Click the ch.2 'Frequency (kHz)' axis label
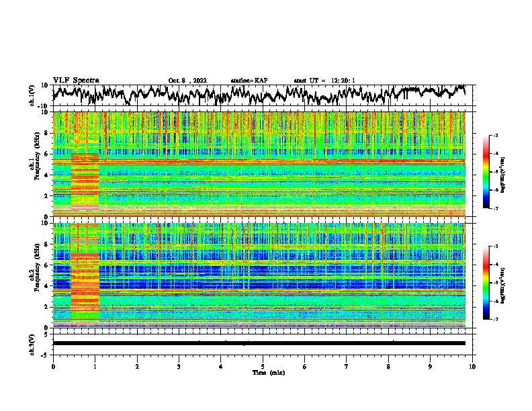Screen dimensions: 532x411 [38, 267]
